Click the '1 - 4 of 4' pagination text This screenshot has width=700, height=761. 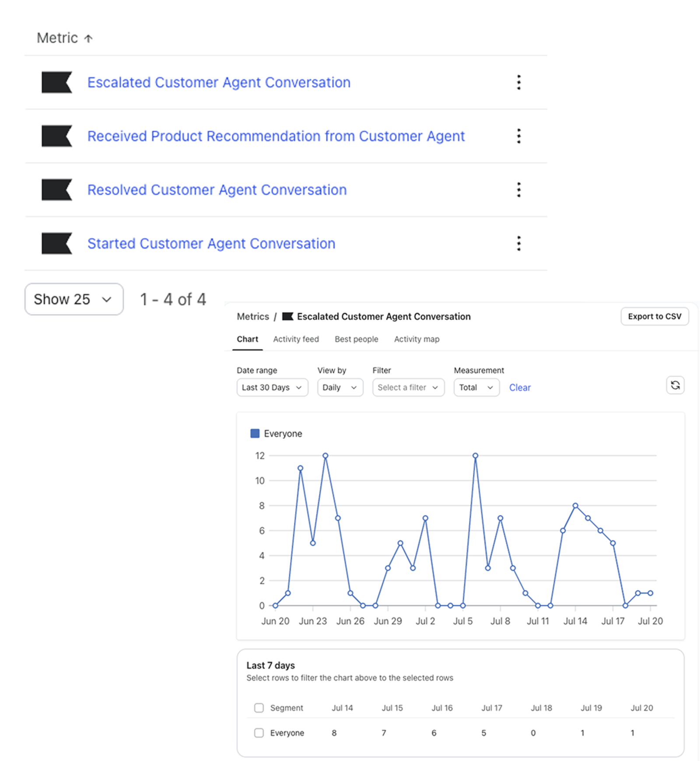(173, 299)
